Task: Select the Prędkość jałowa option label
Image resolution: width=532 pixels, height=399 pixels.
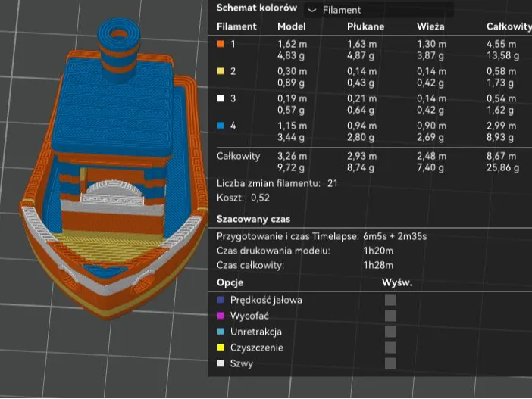Action: (x=266, y=300)
